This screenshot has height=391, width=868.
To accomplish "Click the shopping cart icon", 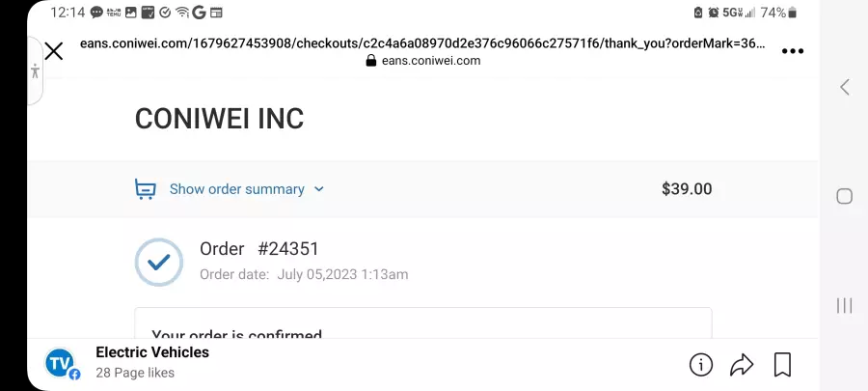I will [x=145, y=189].
